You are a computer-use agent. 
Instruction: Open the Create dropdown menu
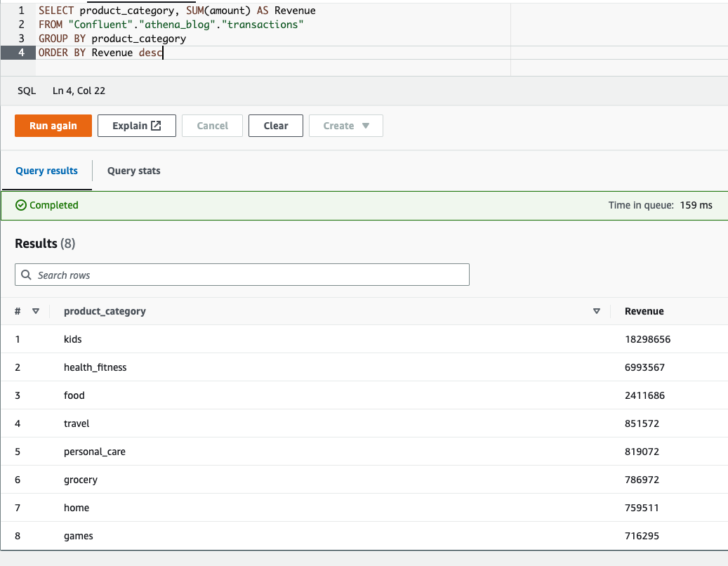click(x=345, y=125)
